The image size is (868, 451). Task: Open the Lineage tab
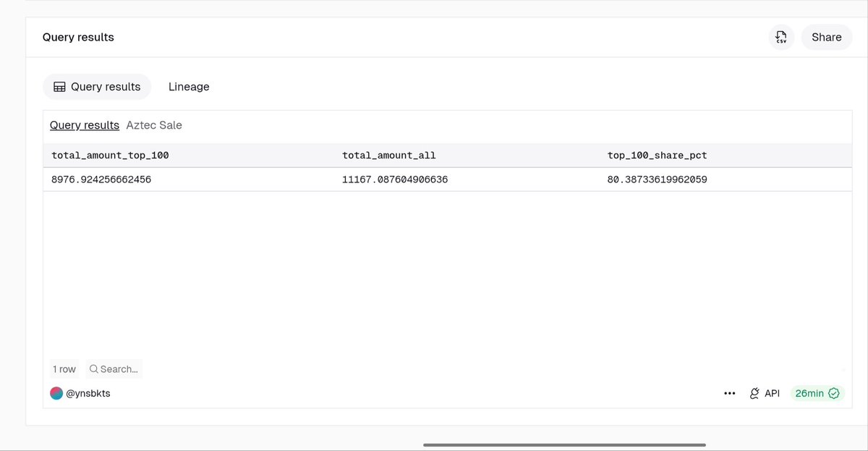[x=189, y=87]
